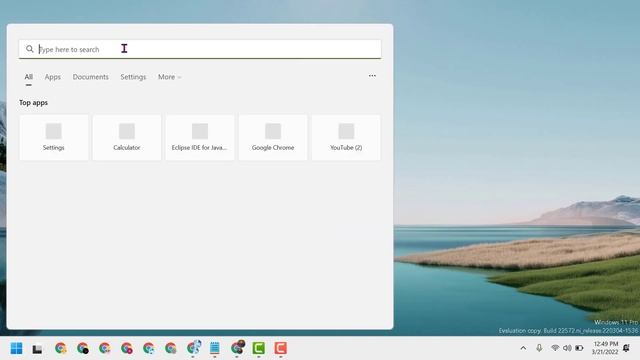Switch to the Documents search tab
The height and width of the screenshot is (360, 640).
pyautogui.click(x=91, y=77)
